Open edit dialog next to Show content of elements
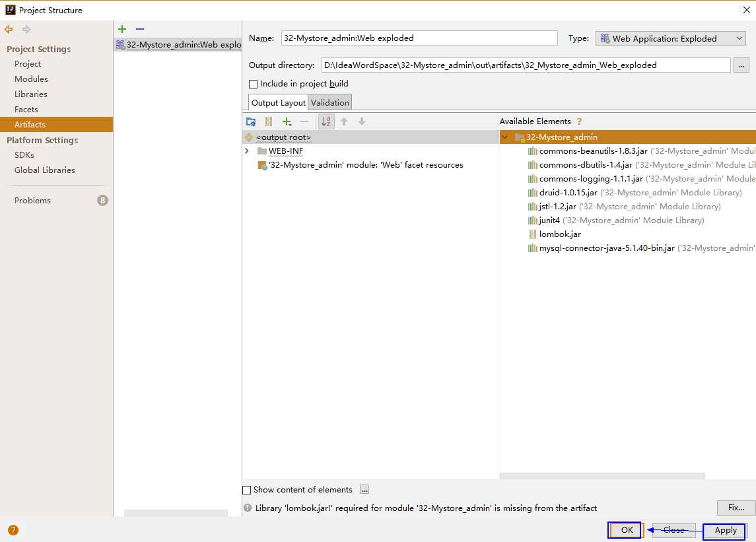This screenshot has height=542, width=756. tap(364, 489)
